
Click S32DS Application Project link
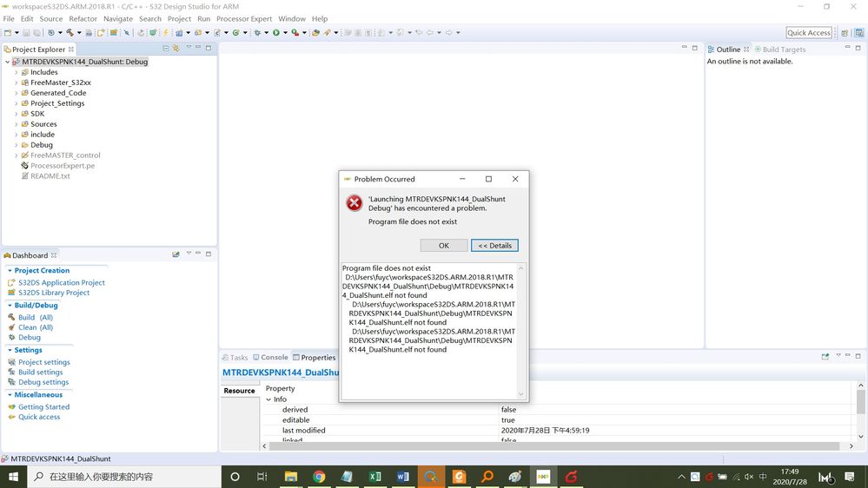62,282
